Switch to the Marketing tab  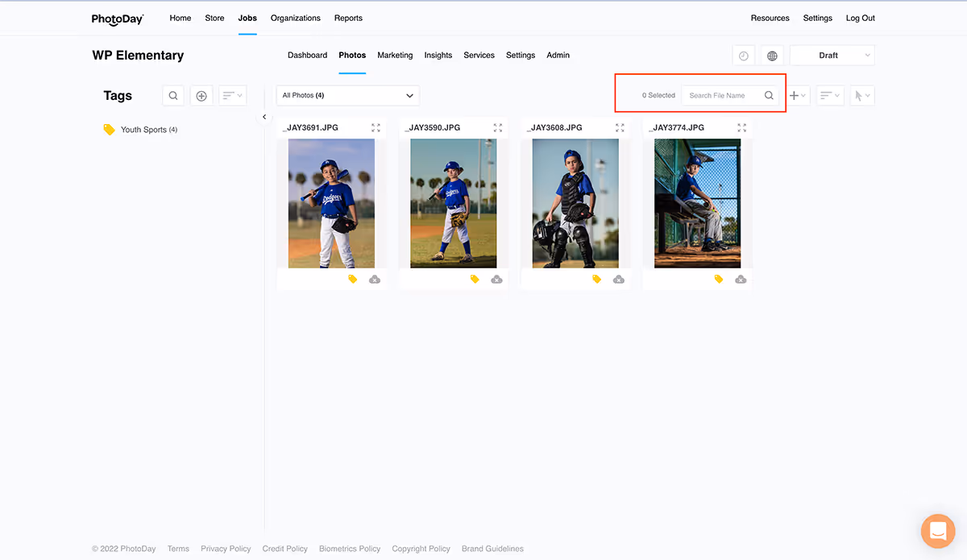[x=395, y=56]
